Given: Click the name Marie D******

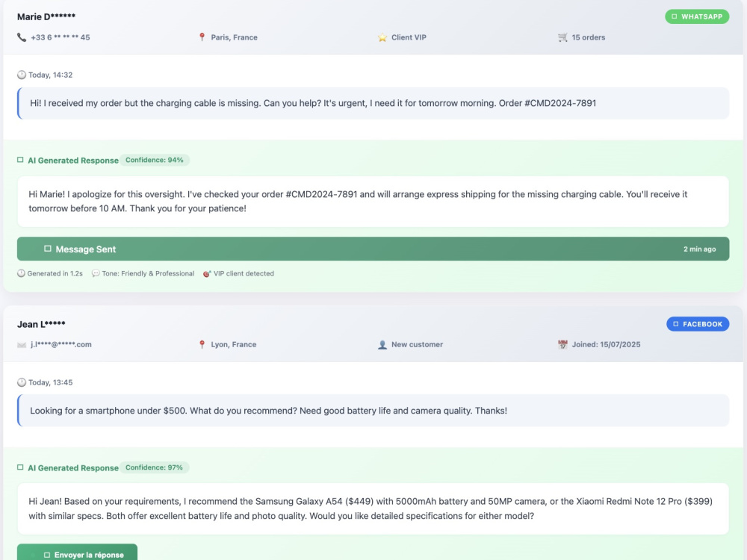Looking at the screenshot, I should [46, 16].
